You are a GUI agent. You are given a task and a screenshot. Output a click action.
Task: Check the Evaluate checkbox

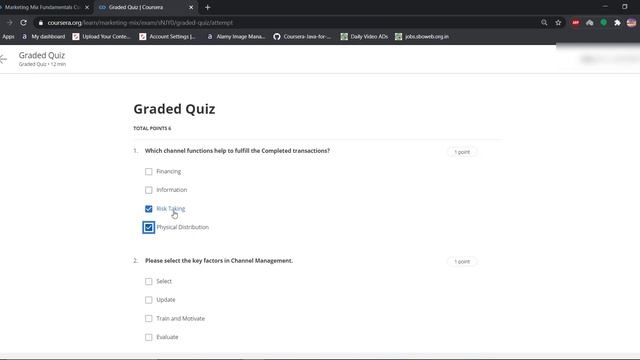[149, 337]
